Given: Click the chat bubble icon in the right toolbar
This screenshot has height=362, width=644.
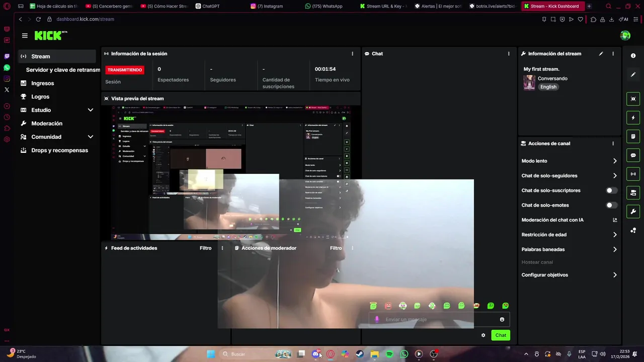Looking at the screenshot, I should (633, 155).
